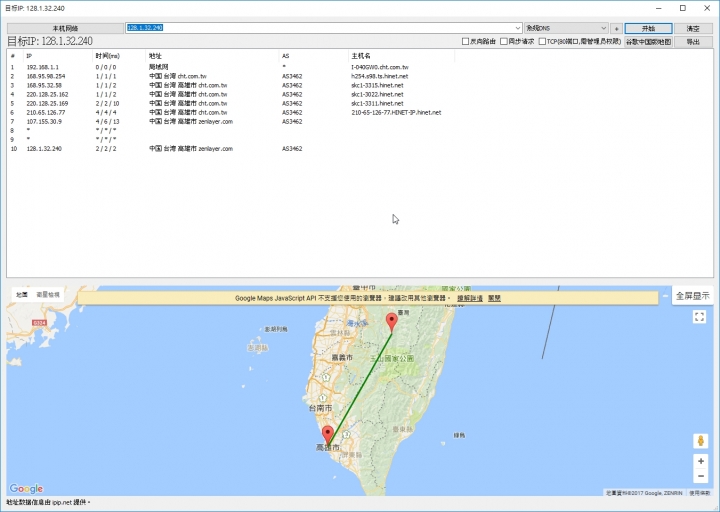Image resolution: width=720 pixels, height=512 pixels.
Task: Click the map fullscreen toggle icon
Action: [x=699, y=317]
